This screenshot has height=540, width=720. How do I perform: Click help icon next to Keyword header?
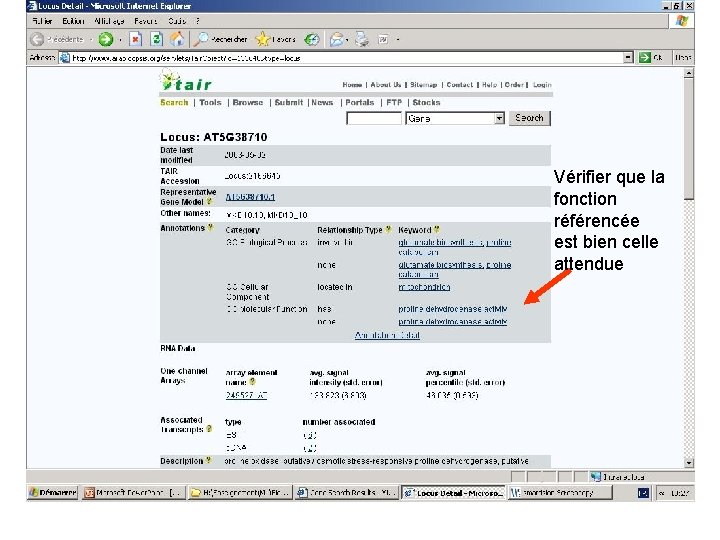[437, 229]
